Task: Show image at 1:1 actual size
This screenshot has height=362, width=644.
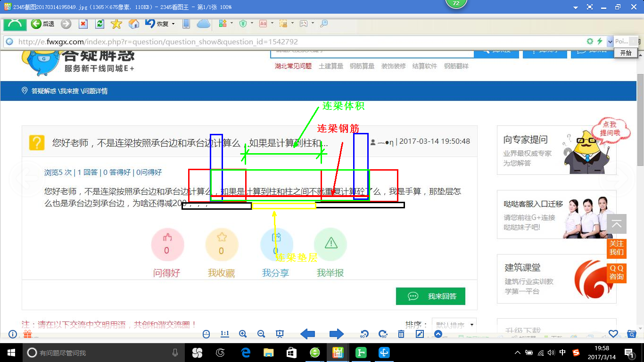Action: (x=225, y=334)
